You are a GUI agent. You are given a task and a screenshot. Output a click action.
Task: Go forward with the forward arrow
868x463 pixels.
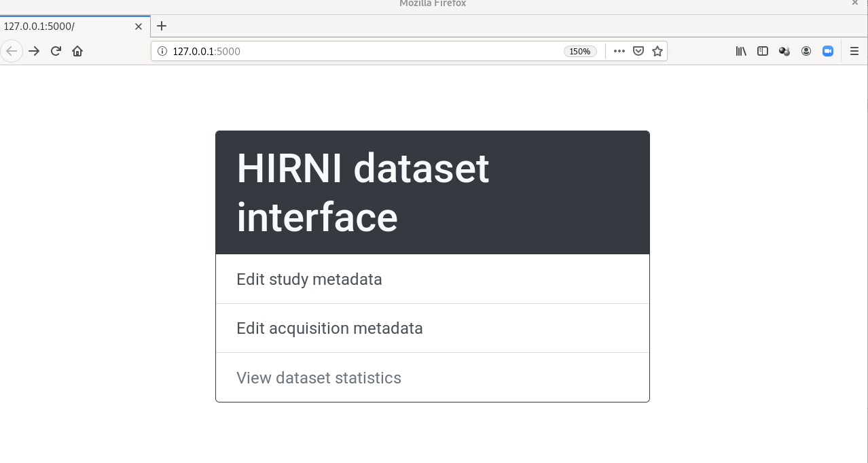click(34, 51)
